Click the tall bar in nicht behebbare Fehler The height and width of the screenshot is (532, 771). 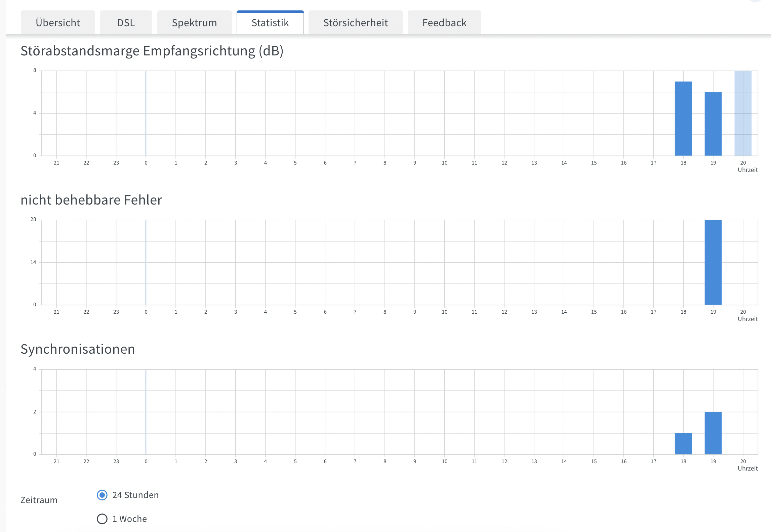coord(713,262)
